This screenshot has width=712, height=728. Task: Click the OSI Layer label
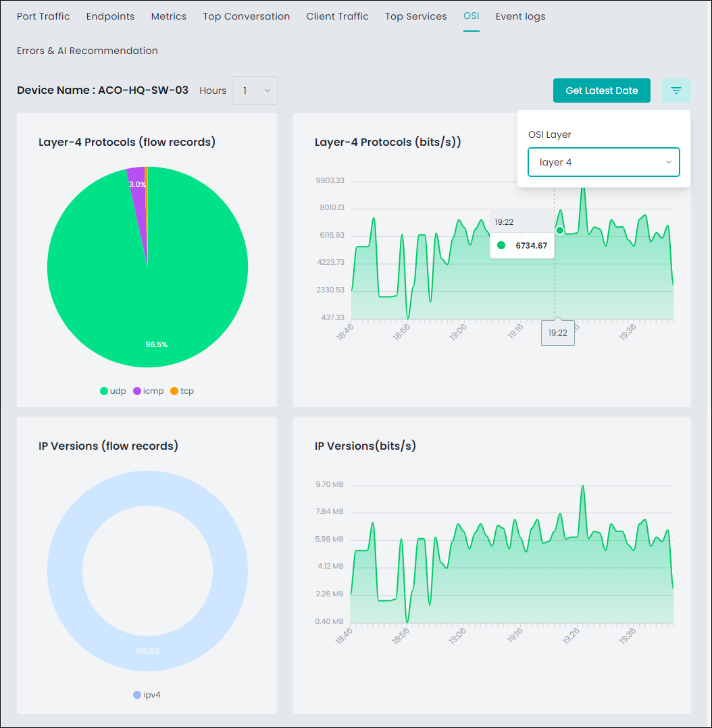point(549,134)
